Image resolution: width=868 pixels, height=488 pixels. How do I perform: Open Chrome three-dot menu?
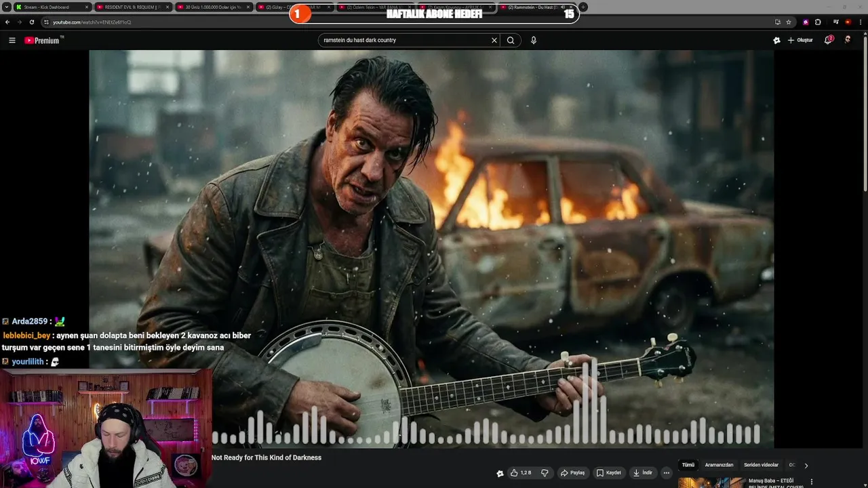point(860,22)
